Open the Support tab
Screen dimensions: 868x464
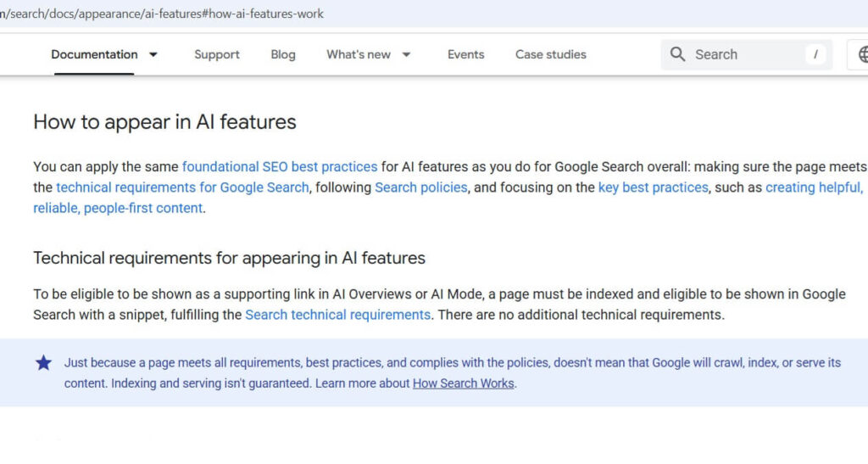[x=217, y=54]
